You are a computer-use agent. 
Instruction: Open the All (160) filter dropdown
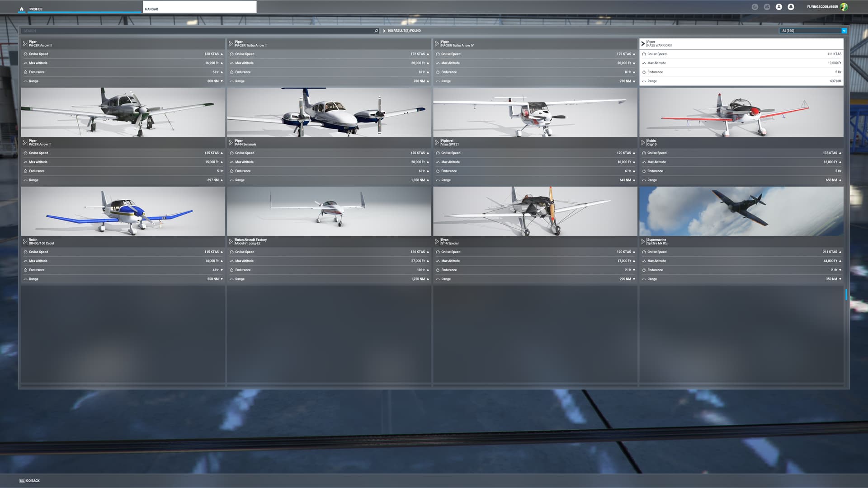click(813, 31)
